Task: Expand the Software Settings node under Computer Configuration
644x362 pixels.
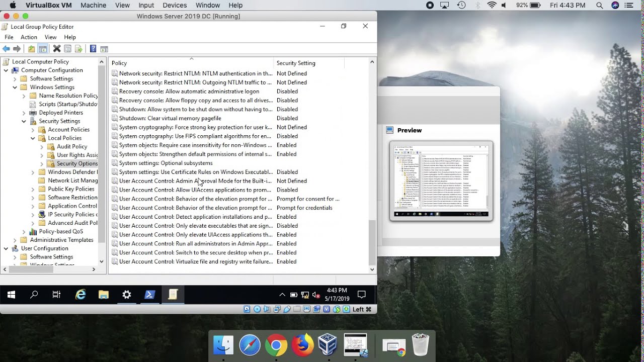Action: pyautogui.click(x=15, y=79)
